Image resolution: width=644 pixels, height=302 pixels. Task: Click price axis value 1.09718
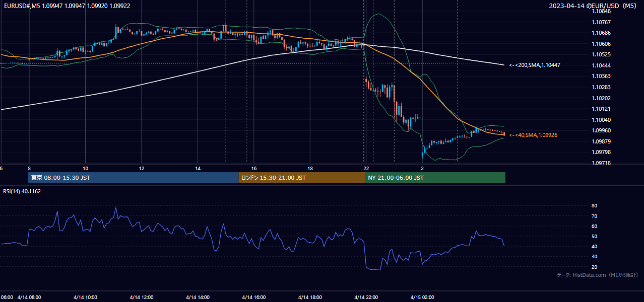[x=601, y=163]
